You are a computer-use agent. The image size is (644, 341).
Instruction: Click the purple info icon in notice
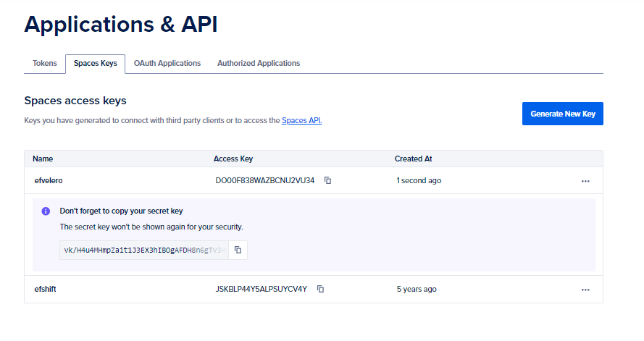click(46, 211)
